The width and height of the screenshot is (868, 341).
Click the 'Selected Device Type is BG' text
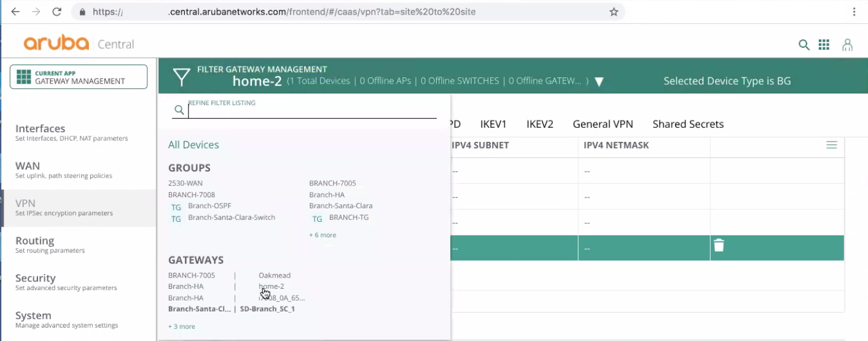(727, 81)
